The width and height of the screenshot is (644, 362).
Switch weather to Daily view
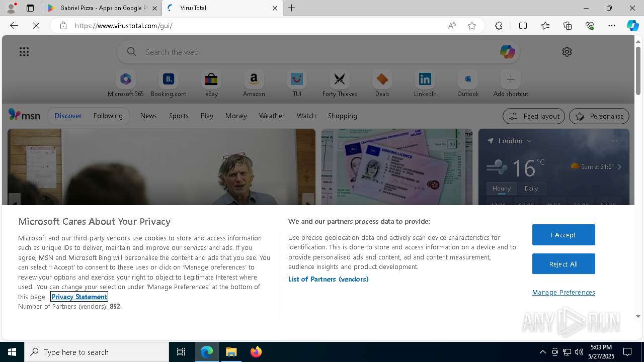531,189
